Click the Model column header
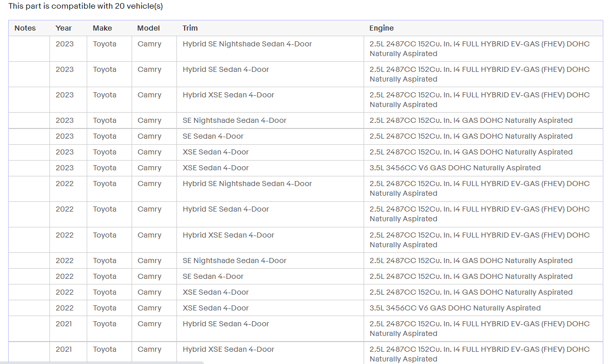Image resolution: width=613 pixels, height=364 pixels. [154, 28]
